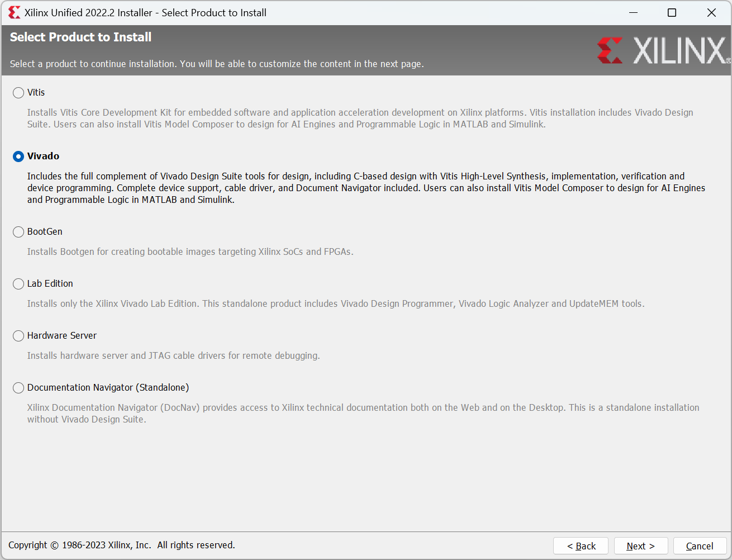Click the Vivado Design Suite description paragraph
This screenshot has width=732, height=560.
click(x=366, y=188)
